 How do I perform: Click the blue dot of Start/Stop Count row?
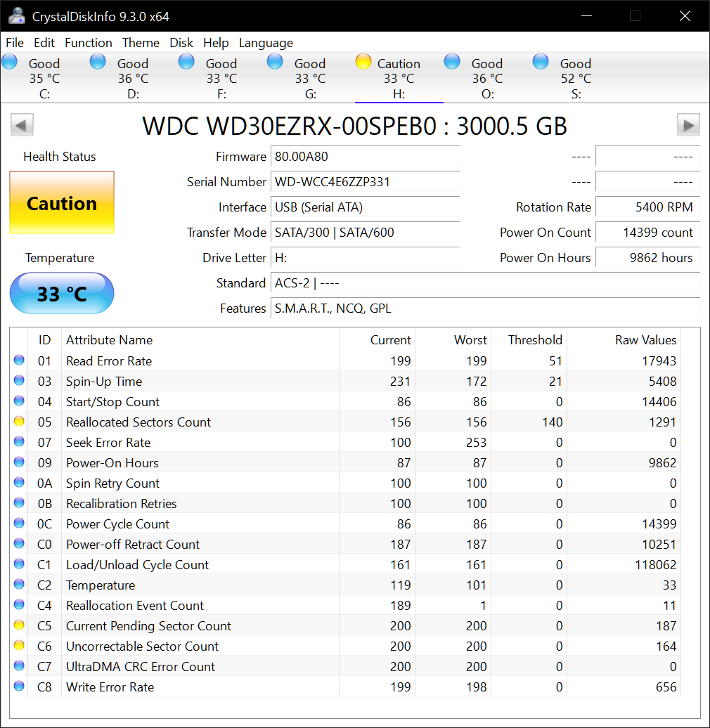(19, 401)
